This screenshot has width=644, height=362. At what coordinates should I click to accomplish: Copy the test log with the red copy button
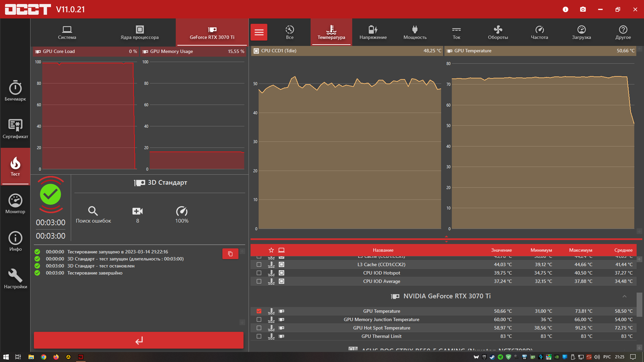click(230, 254)
